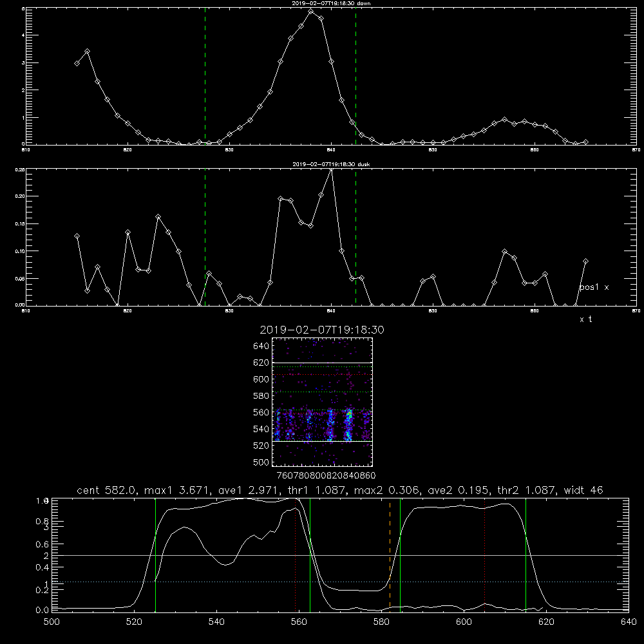Select the left green dashed marker in dusk plot
The width and height of the screenshot is (644, 644).
point(205,238)
